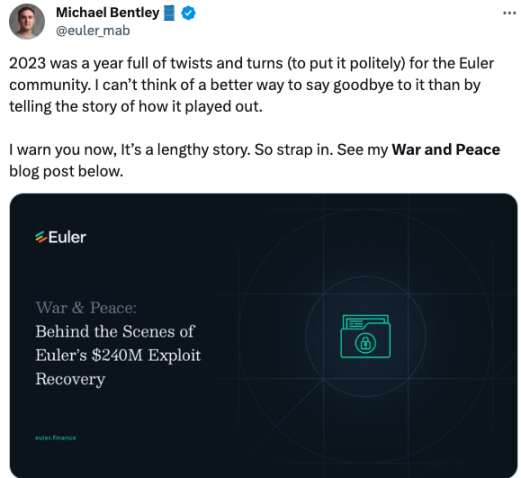Click the blue verified checkmark badge
Viewport: 521px width, 478px height.
(x=188, y=13)
